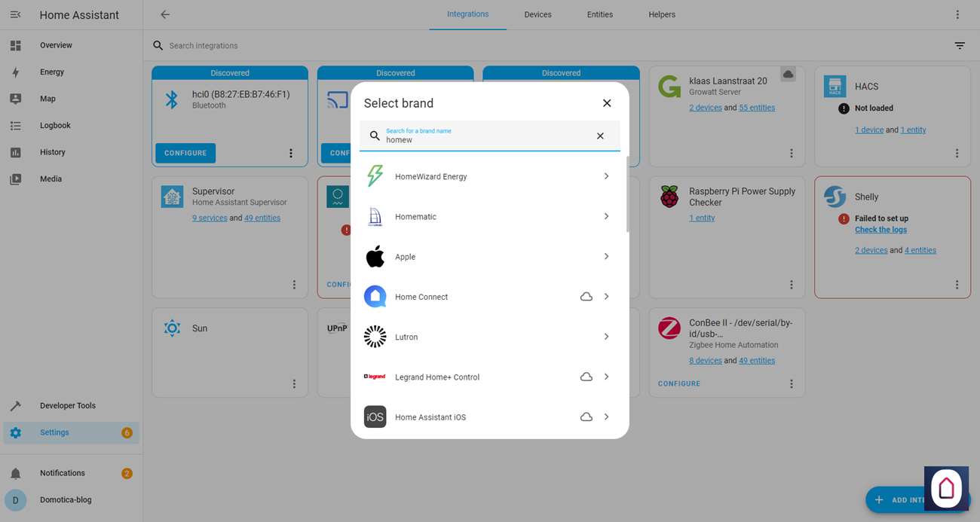Clear the brand search text
Image resolution: width=980 pixels, height=522 pixels.
pyautogui.click(x=600, y=136)
